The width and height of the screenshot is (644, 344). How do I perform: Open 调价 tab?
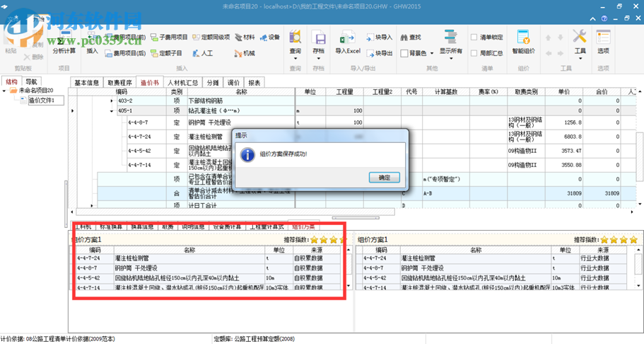233,83
